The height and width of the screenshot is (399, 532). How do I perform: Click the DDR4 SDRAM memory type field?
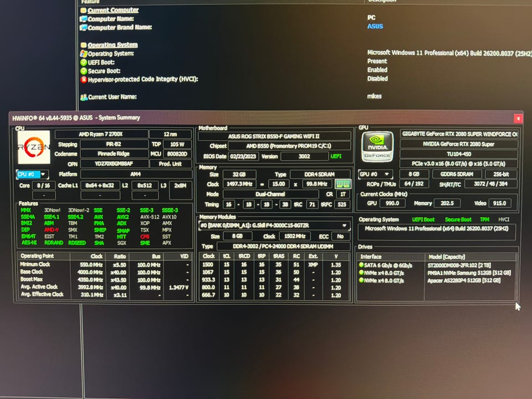tap(320, 175)
